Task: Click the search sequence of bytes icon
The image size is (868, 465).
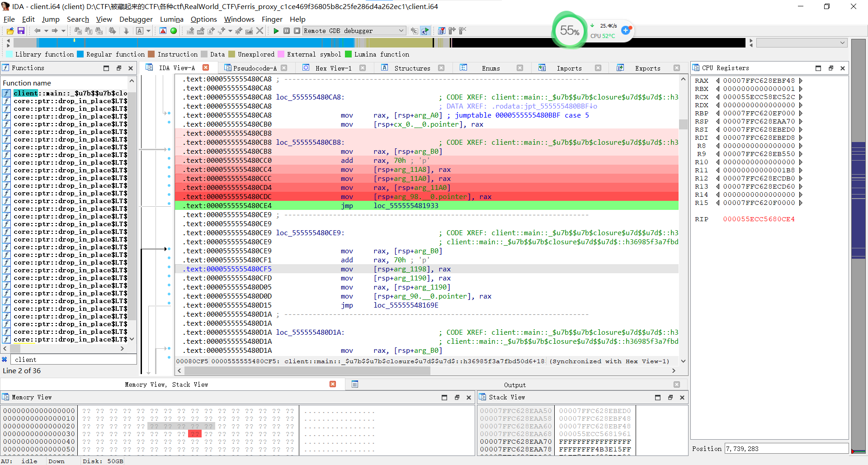Action: pos(99,31)
